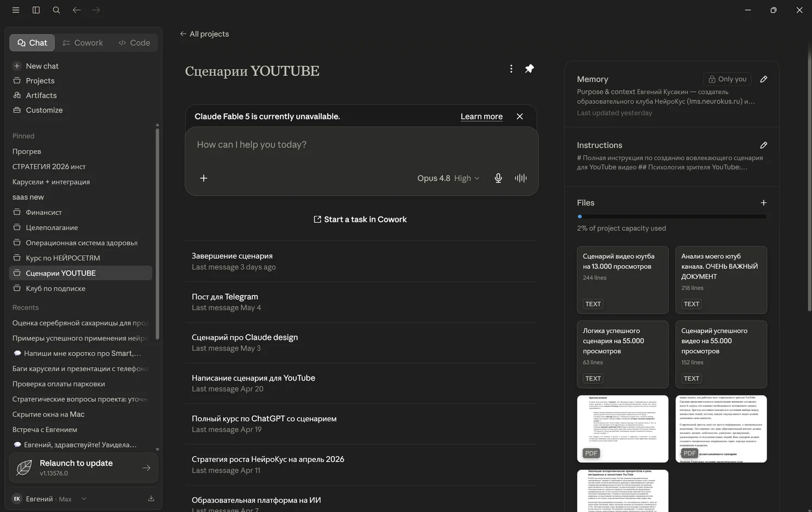Unpin project with the pin icon

pyautogui.click(x=529, y=69)
